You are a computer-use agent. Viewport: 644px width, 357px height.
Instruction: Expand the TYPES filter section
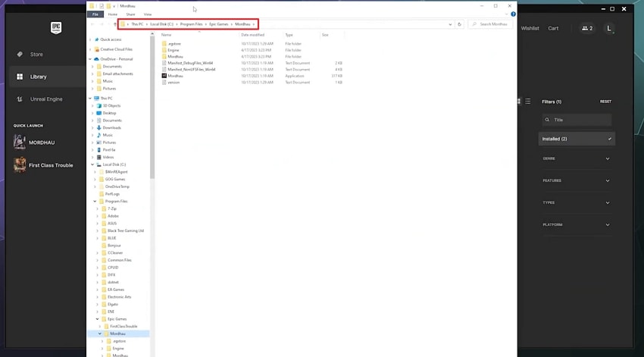click(x=576, y=202)
